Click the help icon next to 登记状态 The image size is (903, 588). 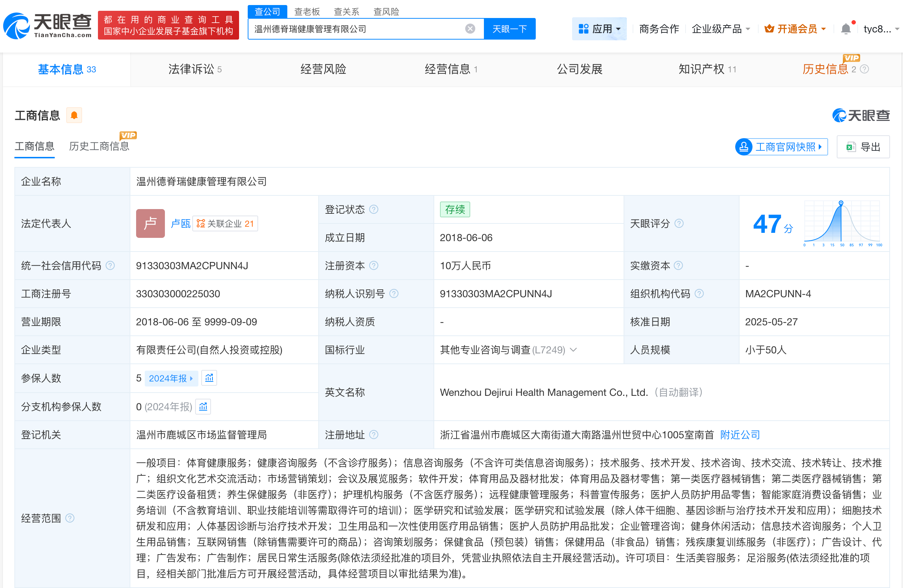[374, 209]
